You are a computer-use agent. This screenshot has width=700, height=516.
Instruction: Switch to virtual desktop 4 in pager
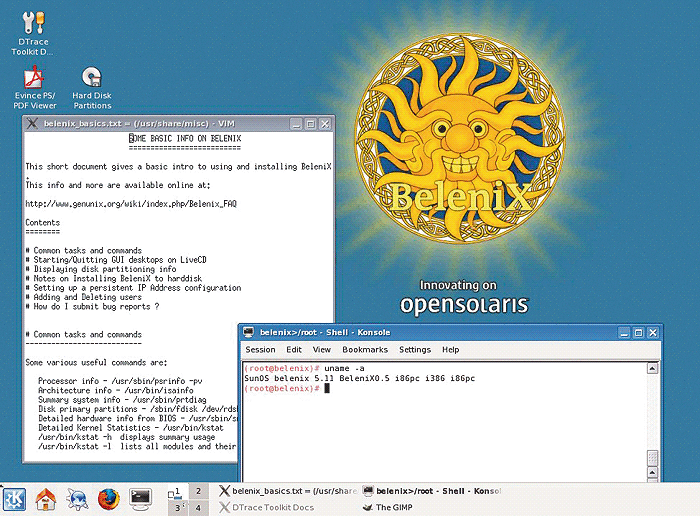point(198,507)
